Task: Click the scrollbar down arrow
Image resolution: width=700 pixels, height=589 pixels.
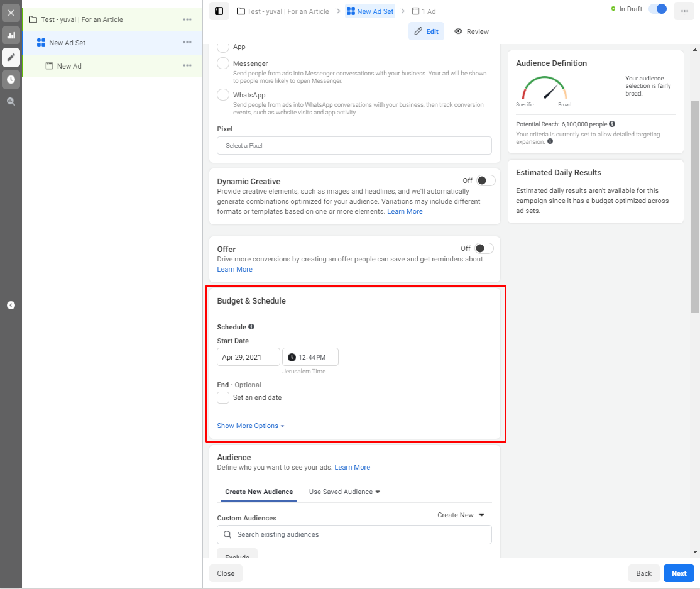Action: (x=695, y=552)
